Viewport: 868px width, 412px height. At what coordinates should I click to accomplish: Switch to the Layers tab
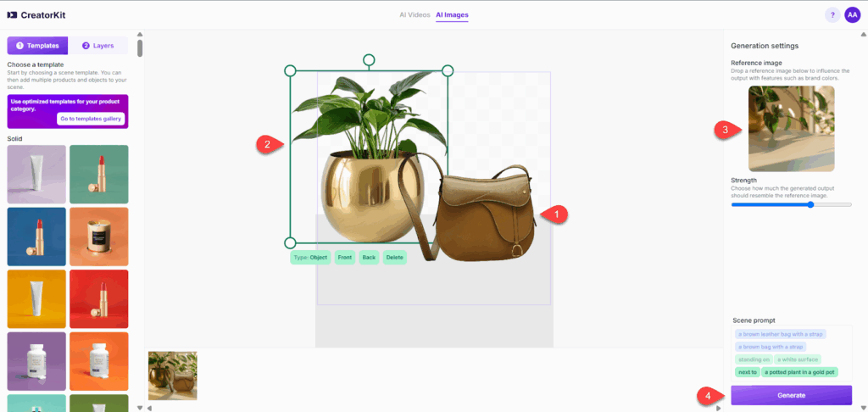(x=98, y=45)
